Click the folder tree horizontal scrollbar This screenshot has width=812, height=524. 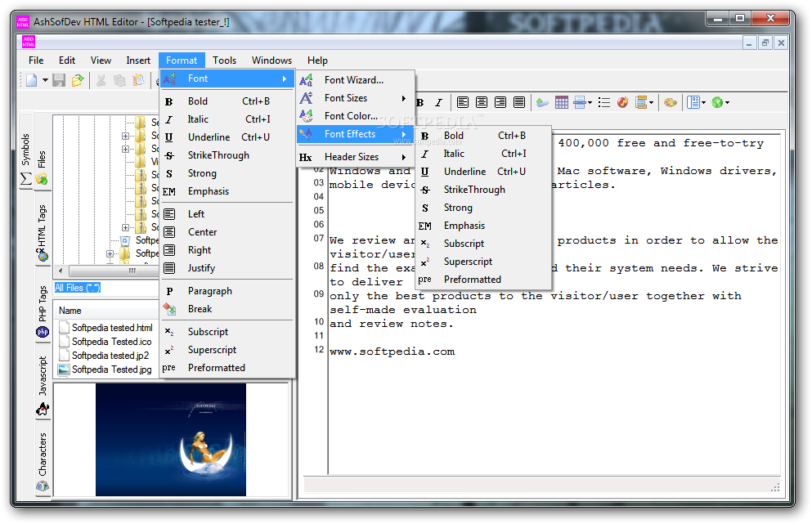[x=114, y=271]
